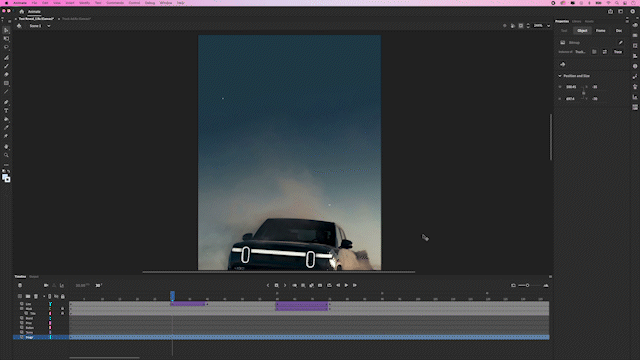This screenshot has height=360, width=640.
Task: Toggle highlight layers header icon
Action: [44, 296]
